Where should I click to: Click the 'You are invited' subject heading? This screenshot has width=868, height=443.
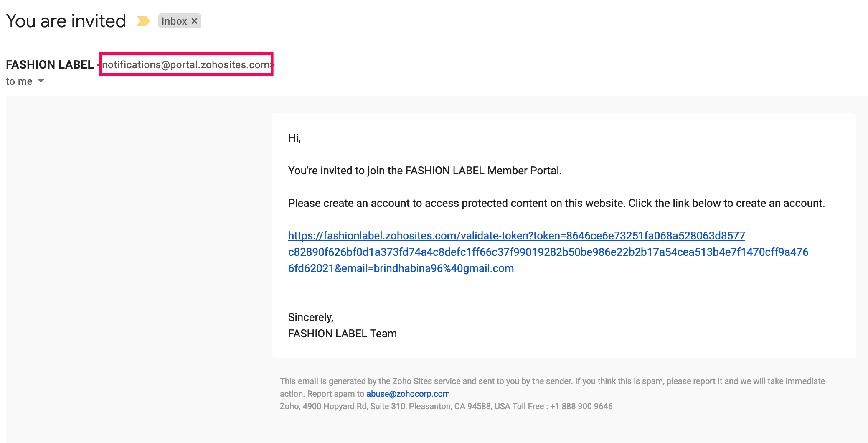[x=66, y=21]
